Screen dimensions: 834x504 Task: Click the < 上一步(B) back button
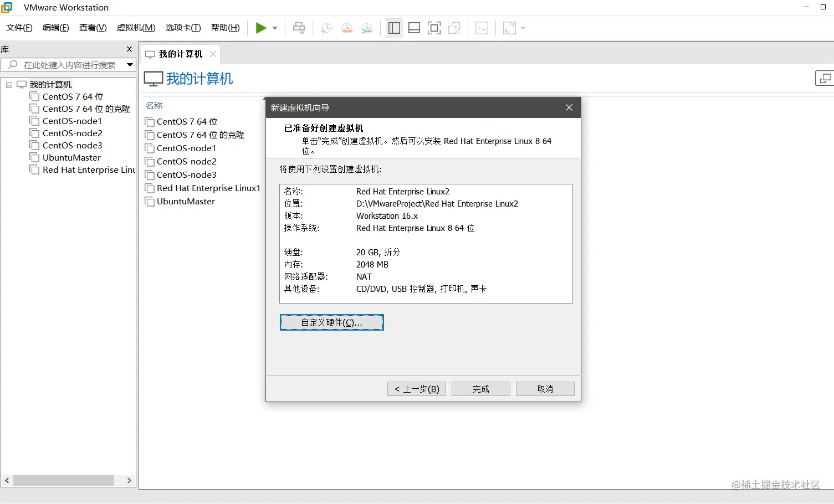tap(417, 389)
